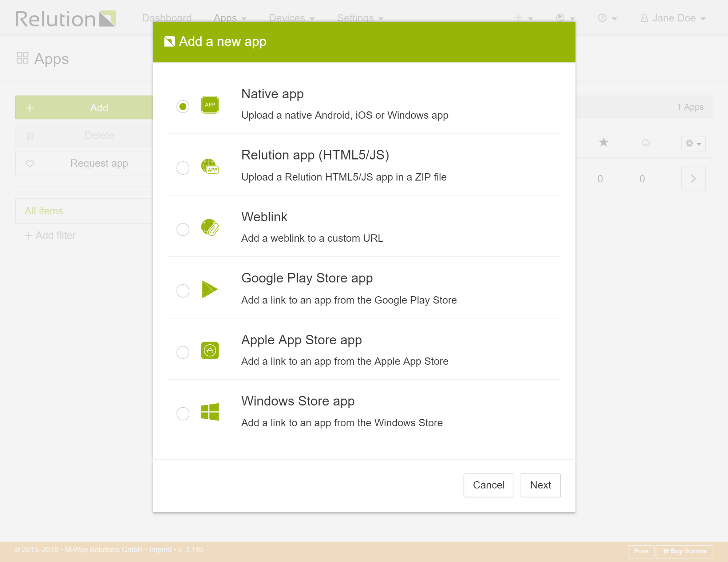Click 'Upload a native Android, iOS or Windows app'
Image resolution: width=728 pixels, height=562 pixels.
tap(345, 115)
